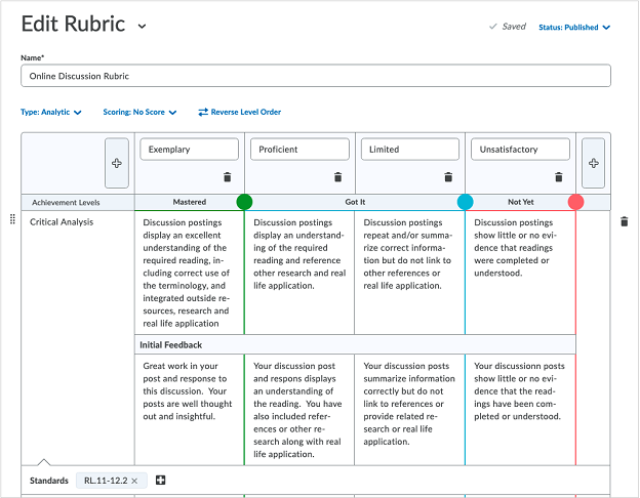Click the Reverse Level Order link
The height and width of the screenshot is (498, 640).
pyautogui.click(x=240, y=112)
